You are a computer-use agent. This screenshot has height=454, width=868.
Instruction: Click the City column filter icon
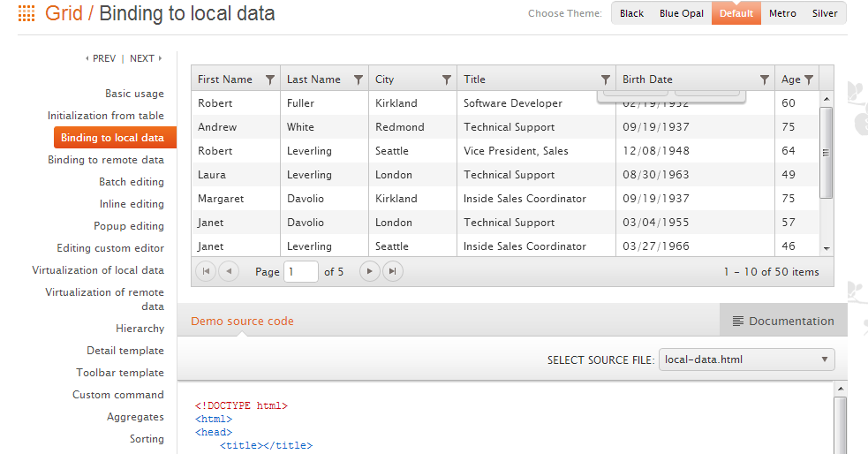[447, 79]
